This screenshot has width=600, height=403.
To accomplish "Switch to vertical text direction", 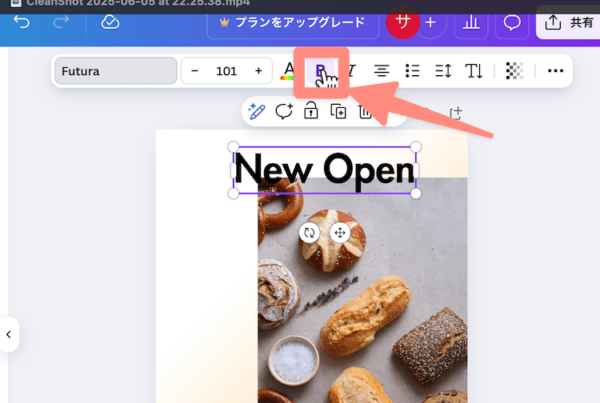I will click(474, 71).
